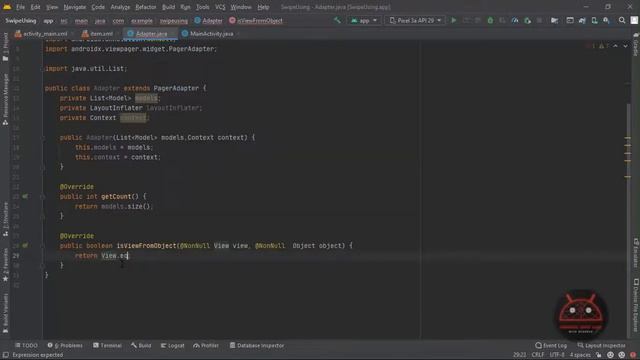
Task: Click the user account avatar icon
Action: pos(634,20)
